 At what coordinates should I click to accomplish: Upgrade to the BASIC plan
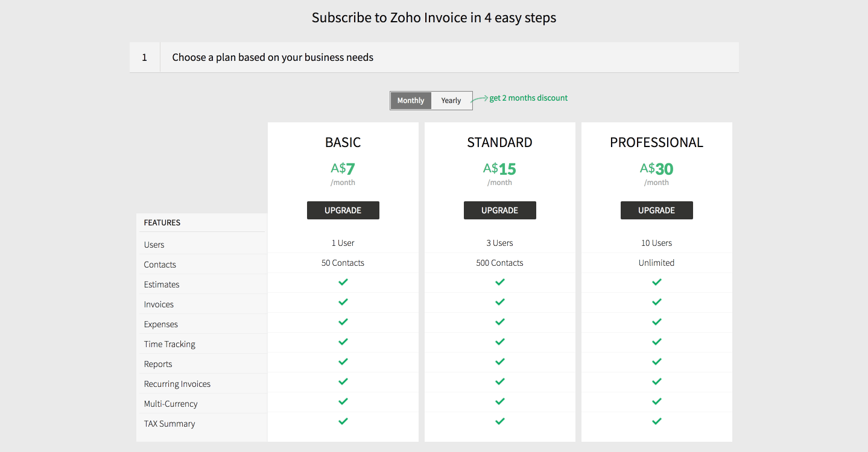pos(343,210)
